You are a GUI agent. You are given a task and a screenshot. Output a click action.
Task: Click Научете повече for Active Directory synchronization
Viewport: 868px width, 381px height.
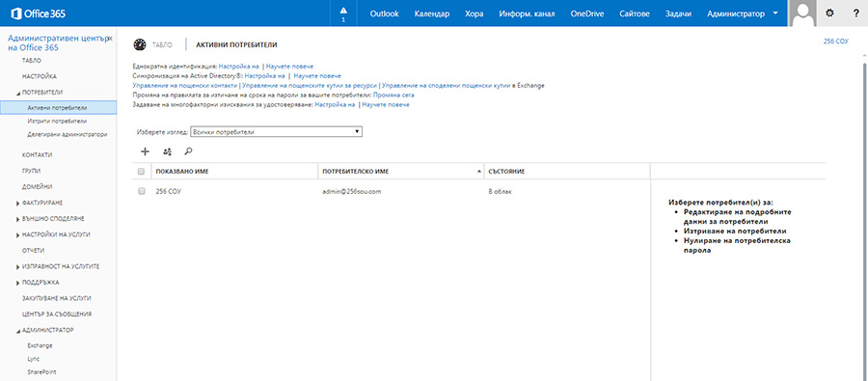(317, 76)
